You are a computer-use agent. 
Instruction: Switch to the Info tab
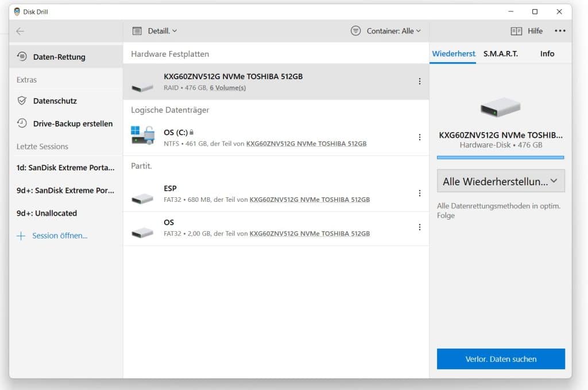tap(547, 53)
